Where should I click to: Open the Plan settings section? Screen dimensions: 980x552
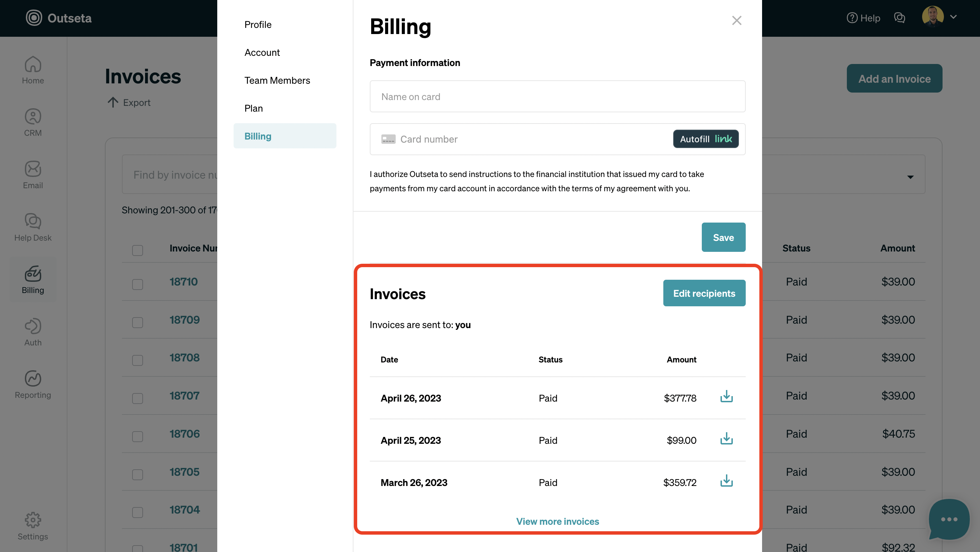pos(253,108)
